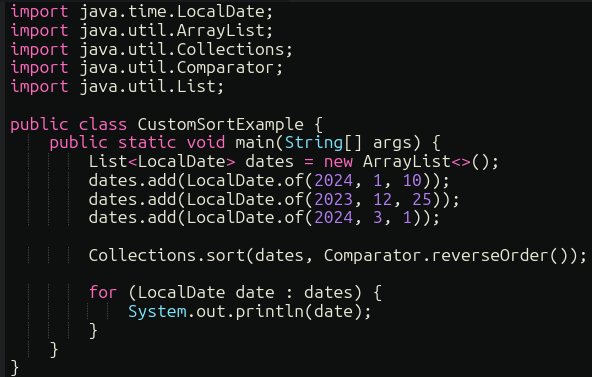Click System in the println statement

pos(157,312)
